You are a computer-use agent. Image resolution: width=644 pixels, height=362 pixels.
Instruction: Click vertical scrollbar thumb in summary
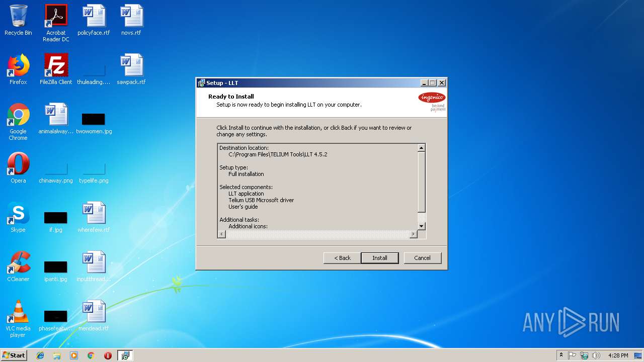pos(422,182)
